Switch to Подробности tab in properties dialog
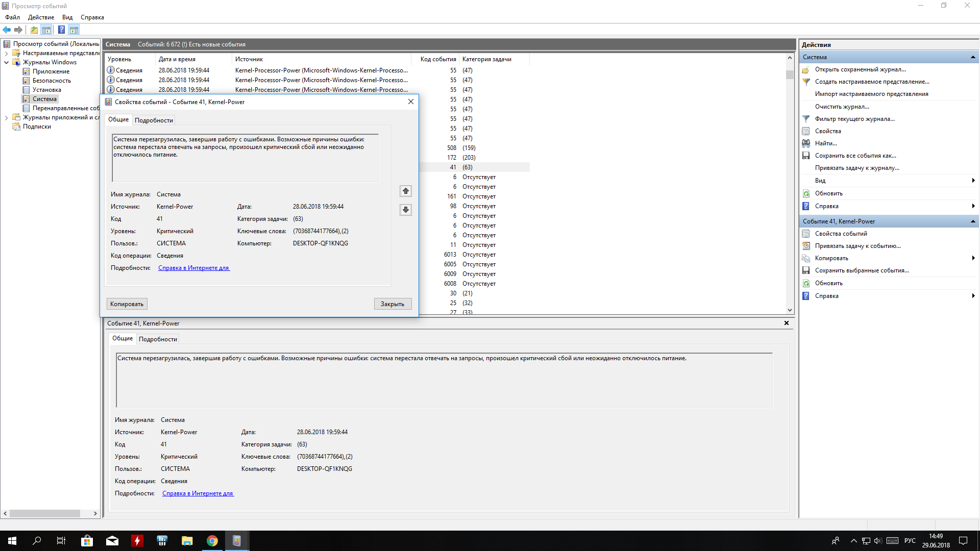The image size is (980, 551). click(154, 120)
